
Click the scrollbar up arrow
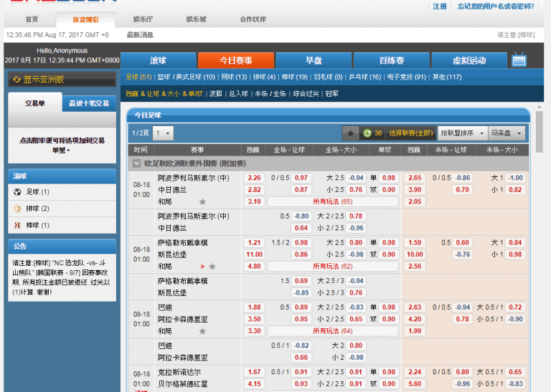(x=540, y=107)
